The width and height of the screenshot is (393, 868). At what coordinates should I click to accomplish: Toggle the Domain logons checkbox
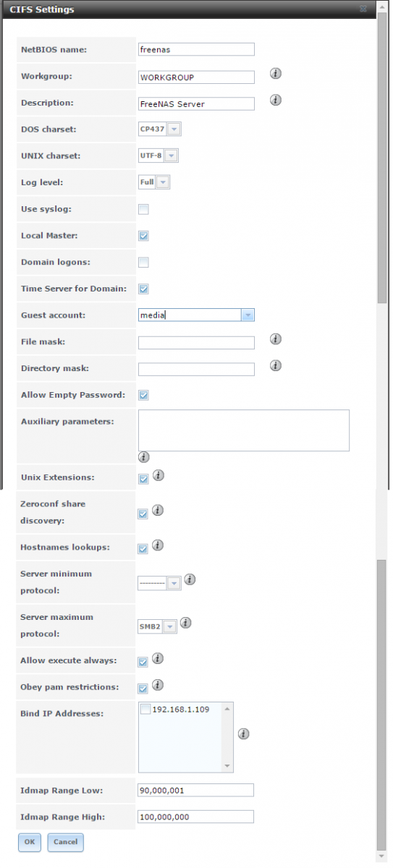click(x=143, y=263)
